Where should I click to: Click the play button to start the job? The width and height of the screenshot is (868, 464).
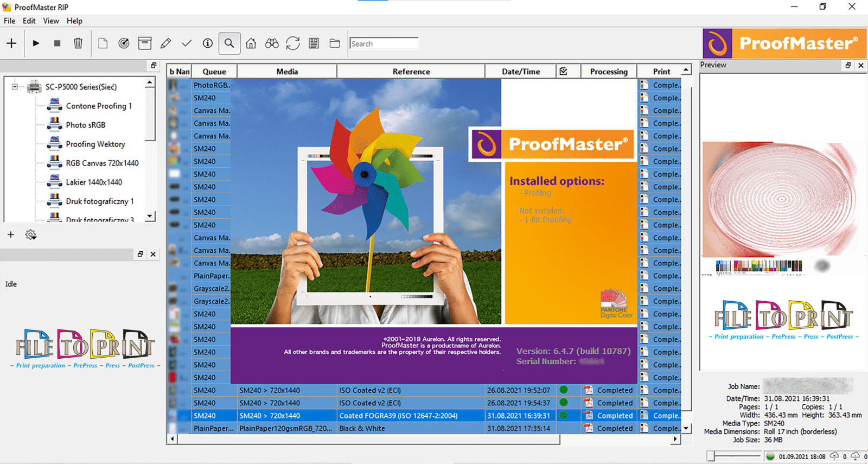pyautogui.click(x=36, y=43)
